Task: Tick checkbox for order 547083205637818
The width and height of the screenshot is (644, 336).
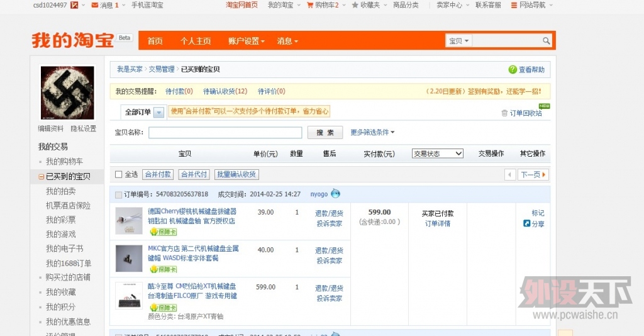Action: pos(119,194)
